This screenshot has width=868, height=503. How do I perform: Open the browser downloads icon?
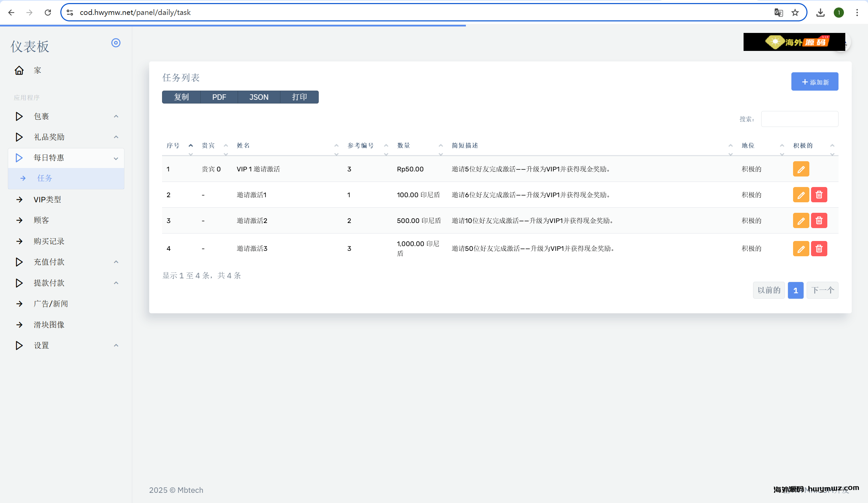pyautogui.click(x=820, y=13)
